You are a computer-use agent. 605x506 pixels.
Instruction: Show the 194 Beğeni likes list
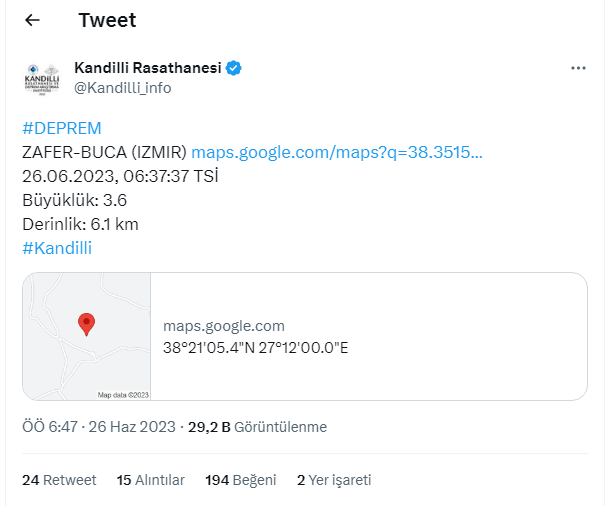click(240, 480)
